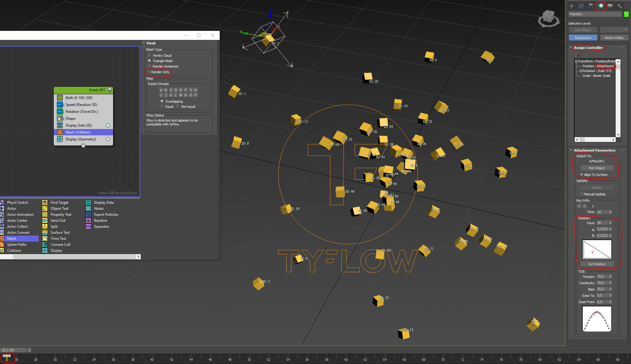The width and height of the screenshot is (631, 364).
Task: Open the Hierarchy command panel tab
Action: click(x=591, y=6)
